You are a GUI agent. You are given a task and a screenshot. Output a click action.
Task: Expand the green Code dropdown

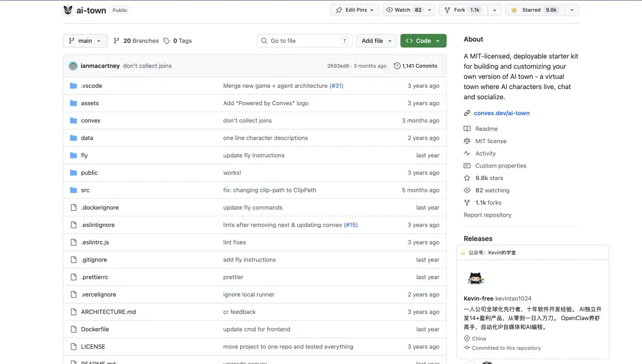point(423,41)
